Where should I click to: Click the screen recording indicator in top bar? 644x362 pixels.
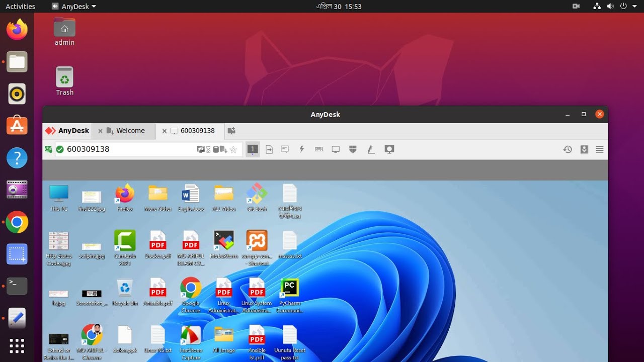pyautogui.click(x=576, y=7)
